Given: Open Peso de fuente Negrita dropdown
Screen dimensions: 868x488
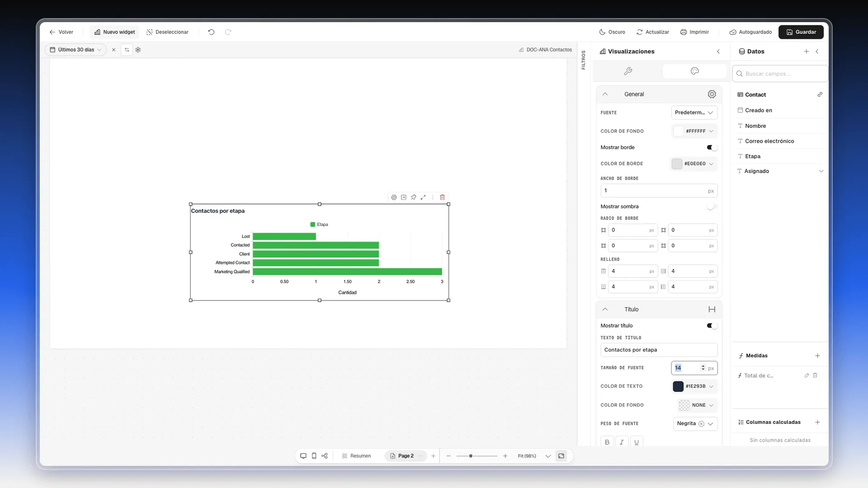Looking at the screenshot, I should coord(695,423).
